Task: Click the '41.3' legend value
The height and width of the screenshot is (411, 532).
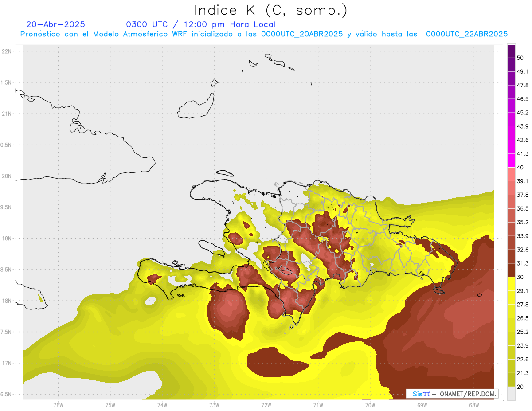Action: pyautogui.click(x=523, y=154)
